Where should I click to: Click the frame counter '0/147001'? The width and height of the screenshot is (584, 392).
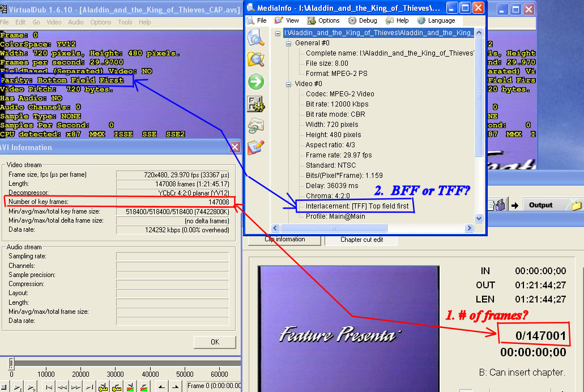tap(541, 336)
